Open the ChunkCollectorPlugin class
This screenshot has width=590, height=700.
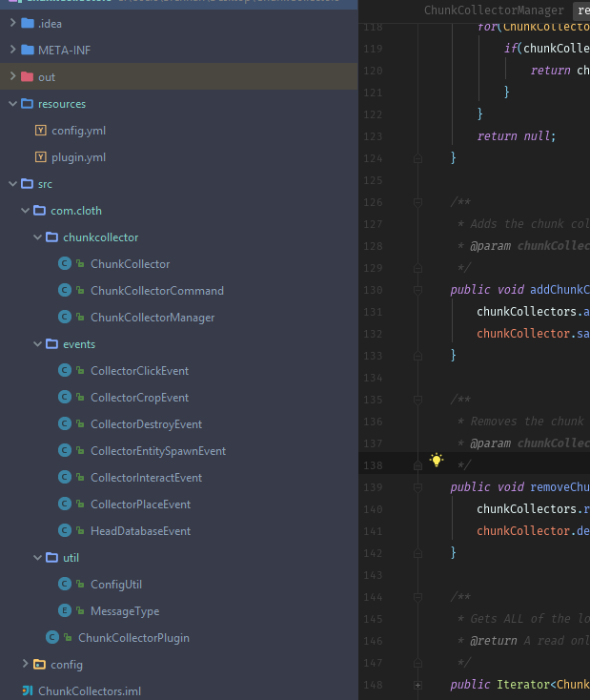133,637
